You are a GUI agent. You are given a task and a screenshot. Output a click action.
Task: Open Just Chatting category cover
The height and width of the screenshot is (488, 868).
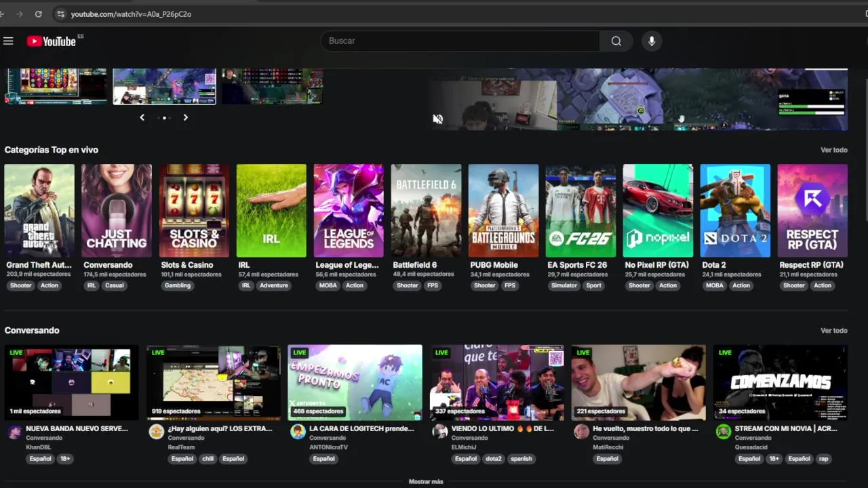tap(117, 211)
